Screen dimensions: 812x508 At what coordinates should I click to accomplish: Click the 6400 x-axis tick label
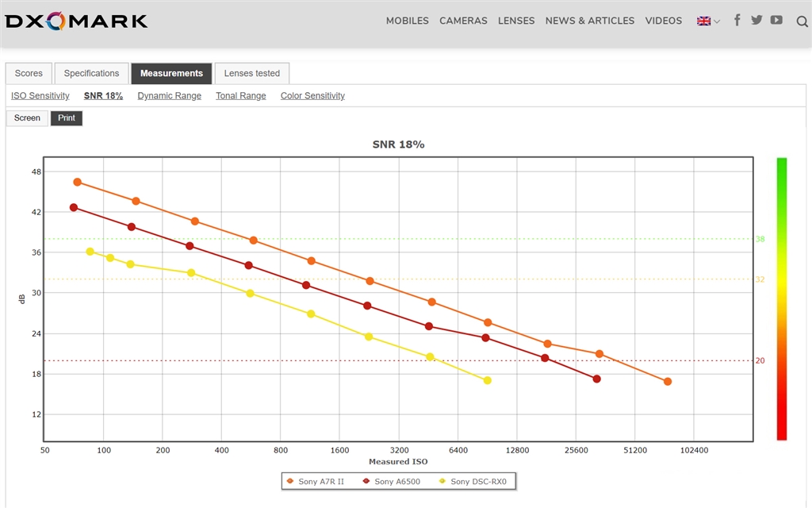pos(458,451)
